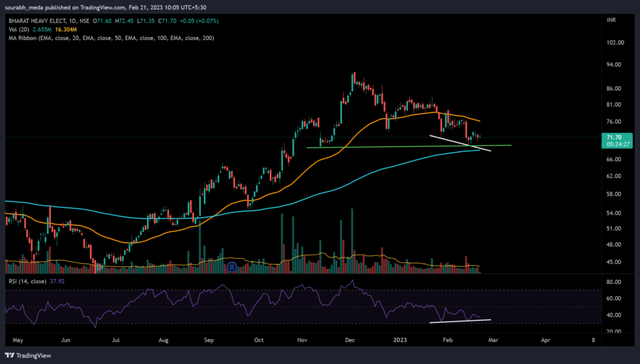The height and width of the screenshot is (364, 640).
Task: Select the white trendline on RSI pane
Action: [460, 321]
